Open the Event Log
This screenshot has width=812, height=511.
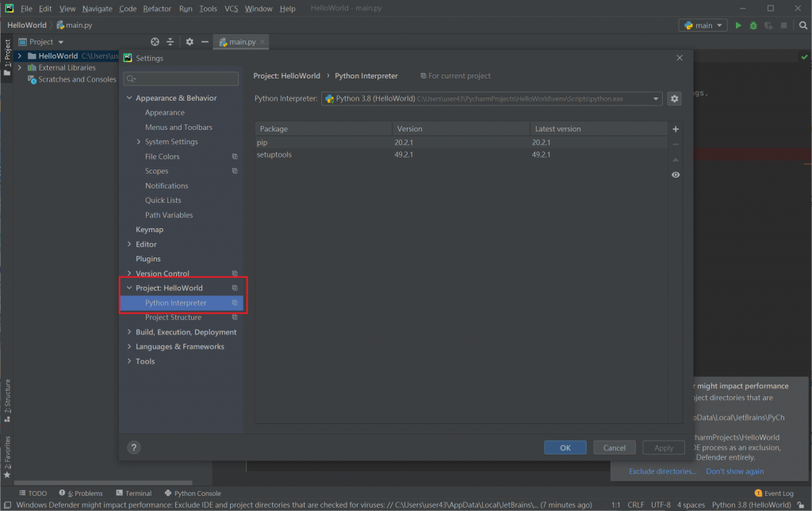point(774,494)
